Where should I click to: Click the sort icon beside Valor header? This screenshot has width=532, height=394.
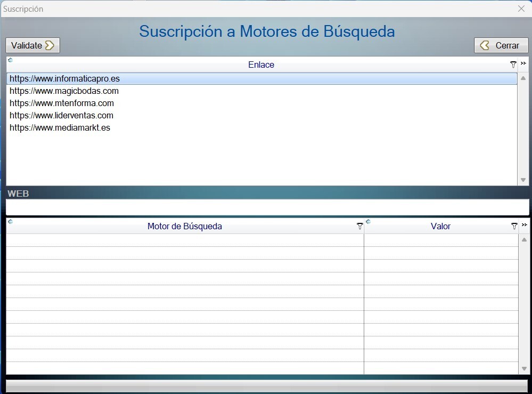click(x=368, y=222)
